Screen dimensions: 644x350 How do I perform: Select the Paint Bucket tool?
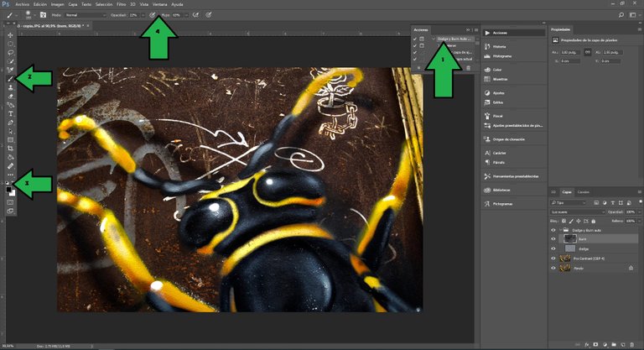click(10, 158)
